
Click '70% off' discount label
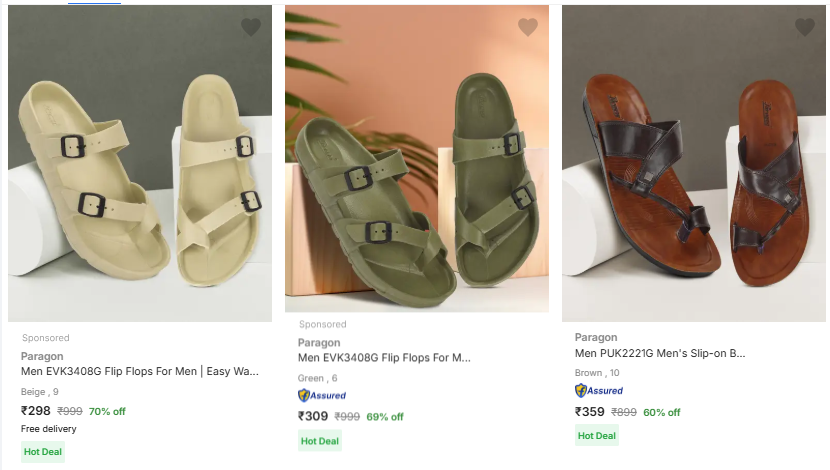107,411
